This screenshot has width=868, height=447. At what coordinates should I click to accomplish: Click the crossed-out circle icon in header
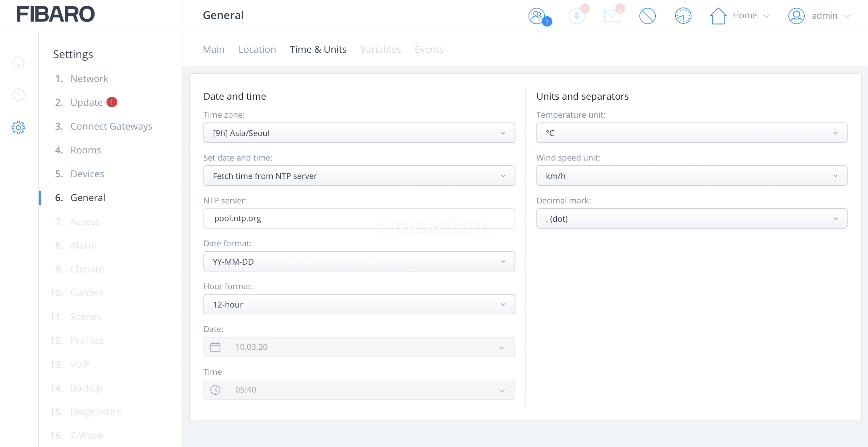647,16
